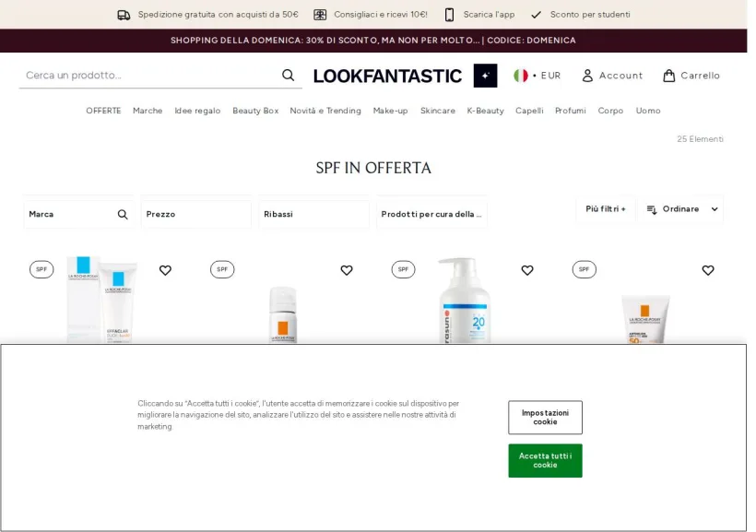Open the Skincare menu

[x=438, y=111]
